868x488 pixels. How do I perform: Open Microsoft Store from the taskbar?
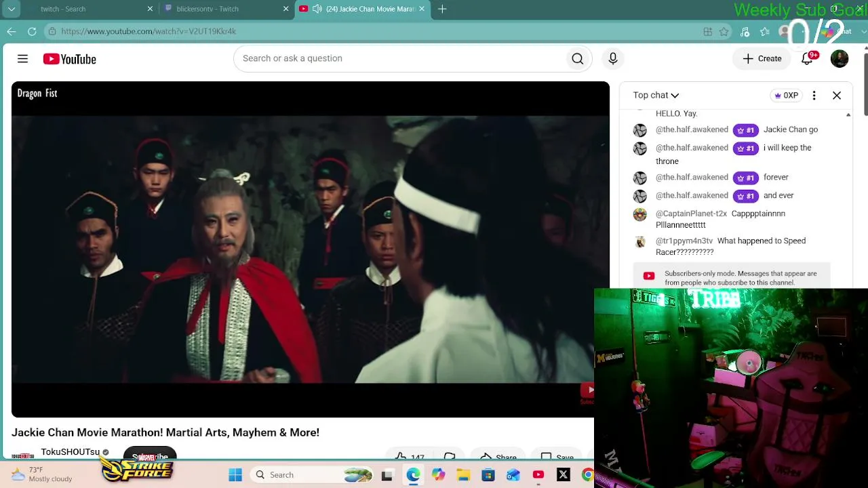tap(488, 475)
